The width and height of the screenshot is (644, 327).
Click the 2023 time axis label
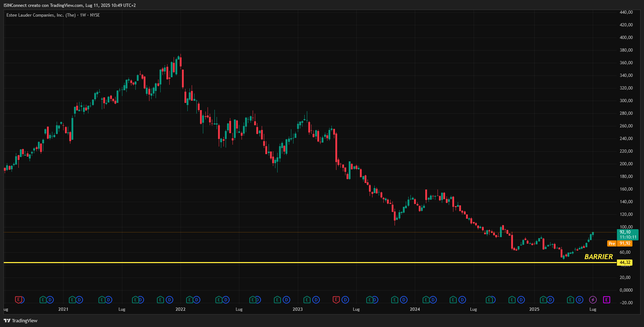point(297,309)
